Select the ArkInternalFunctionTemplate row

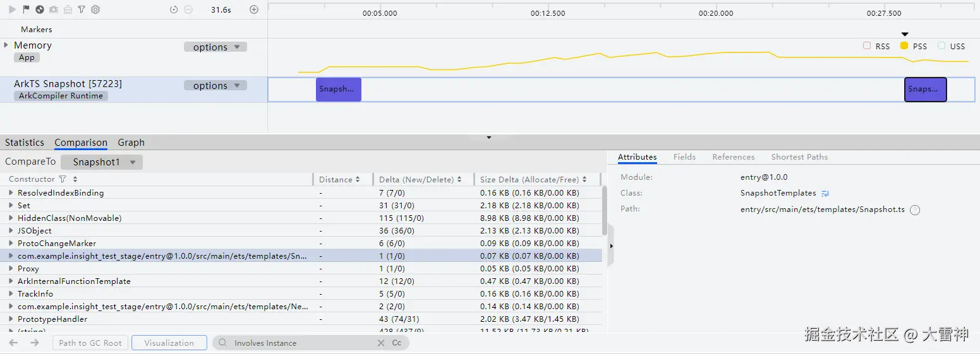pos(301,281)
